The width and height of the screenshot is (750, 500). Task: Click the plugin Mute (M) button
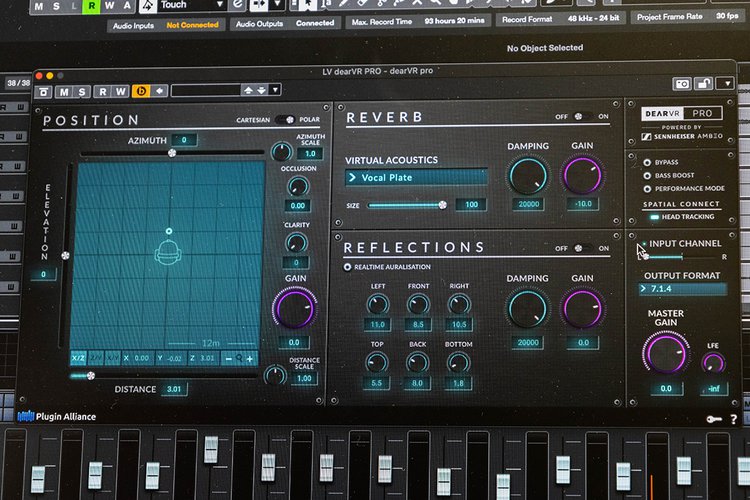(63, 91)
